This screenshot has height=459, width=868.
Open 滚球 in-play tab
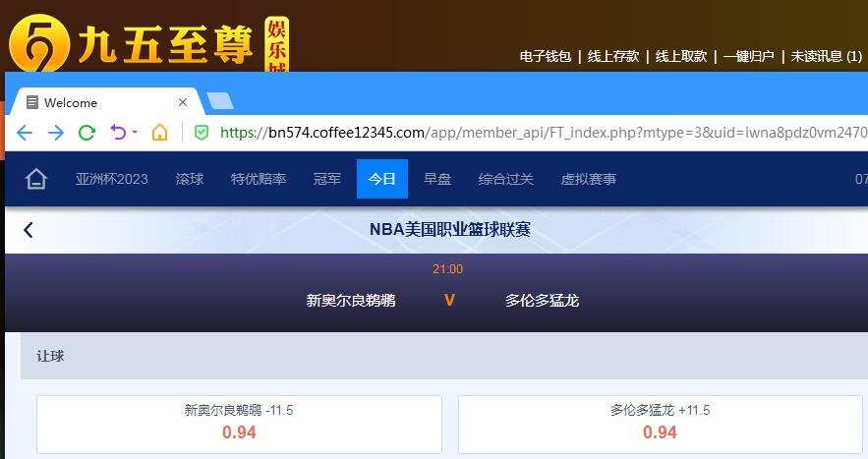[x=190, y=179]
